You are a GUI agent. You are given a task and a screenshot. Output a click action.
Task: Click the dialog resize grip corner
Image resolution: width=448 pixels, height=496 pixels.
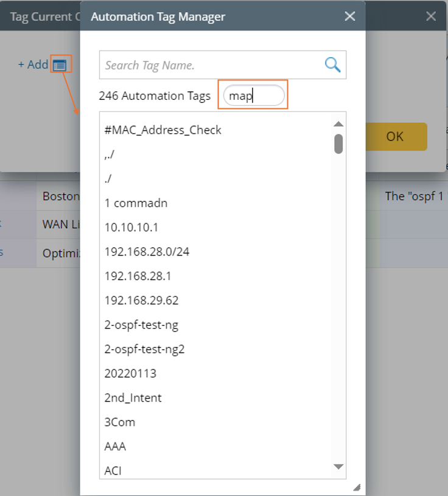point(357,487)
